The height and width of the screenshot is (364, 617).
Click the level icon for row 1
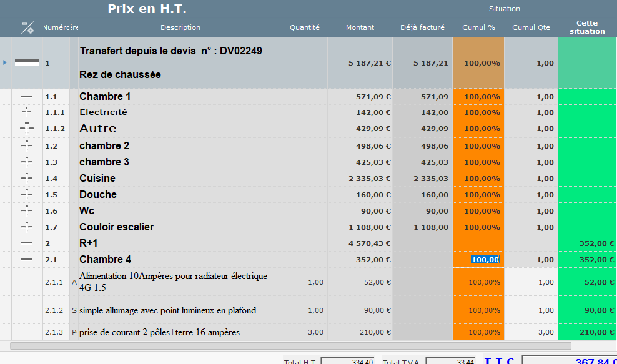[27, 62]
